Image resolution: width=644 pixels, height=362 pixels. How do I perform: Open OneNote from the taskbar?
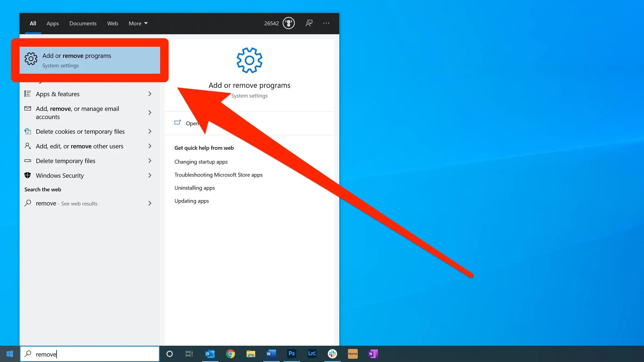(x=373, y=354)
